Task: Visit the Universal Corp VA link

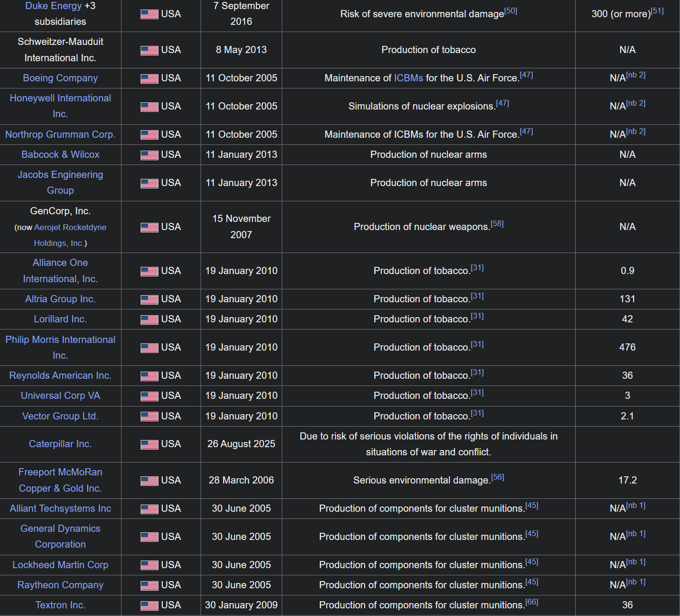Action: (x=60, y=396)
